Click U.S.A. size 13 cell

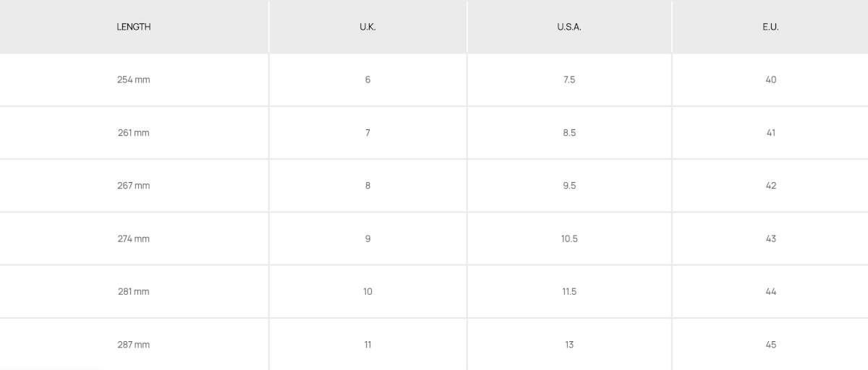click(569, 345)
